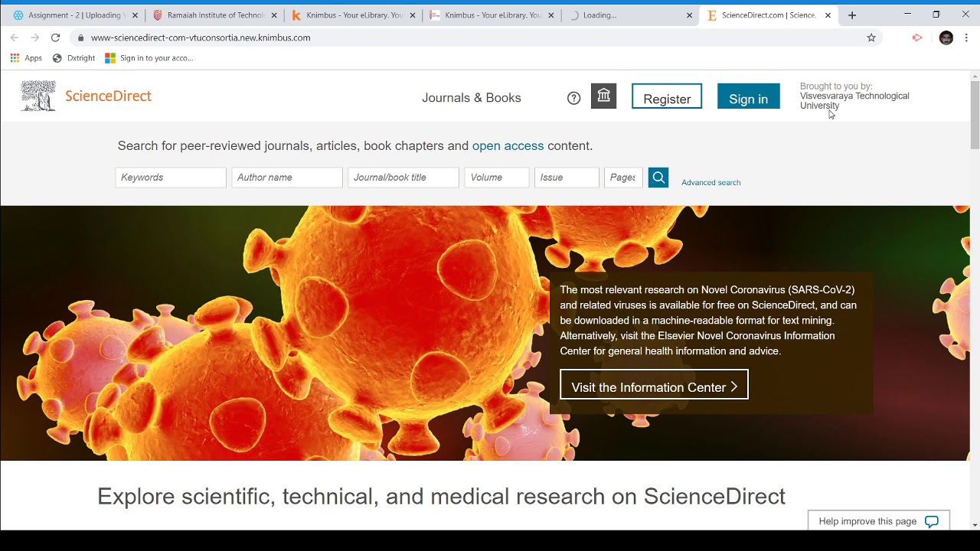The height and width of the screenshot is (551, 980).
Task: Reload the page with the refresh icon
Action: pos(55,37)
